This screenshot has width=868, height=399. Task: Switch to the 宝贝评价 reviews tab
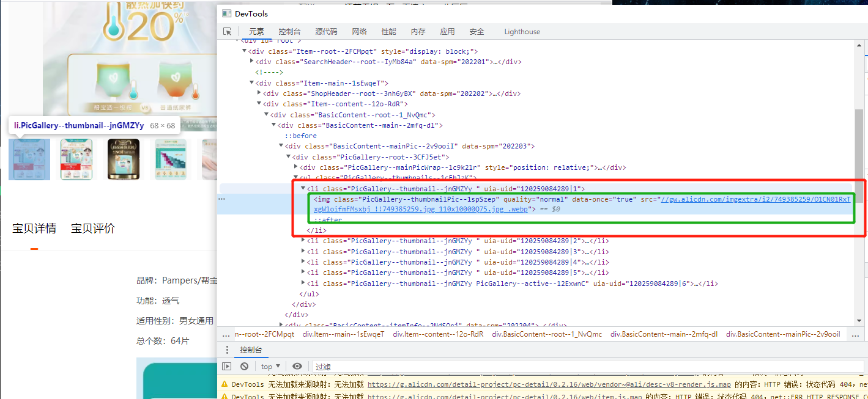pos(93,229)
